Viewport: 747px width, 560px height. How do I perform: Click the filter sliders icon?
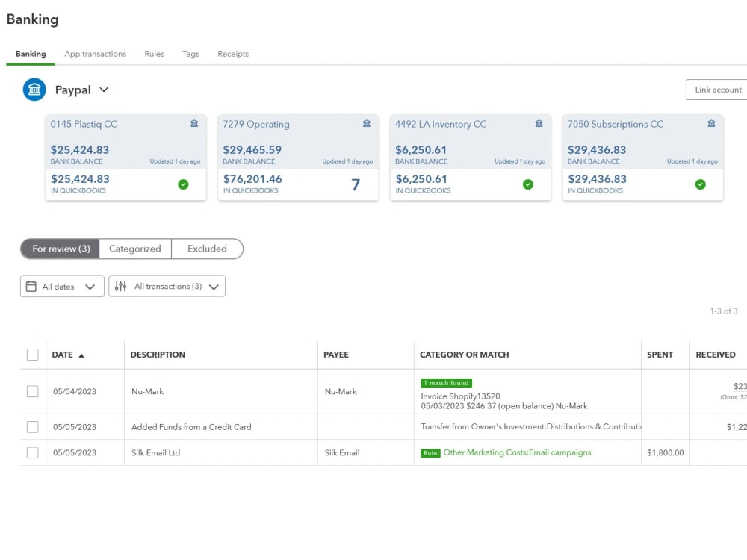pos(120,286)
